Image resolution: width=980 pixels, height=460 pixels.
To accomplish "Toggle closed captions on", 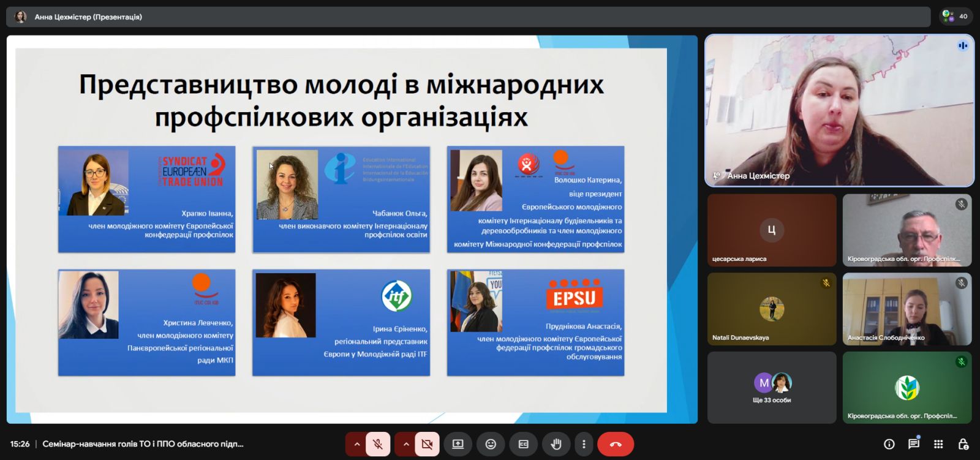I will 523,444.
